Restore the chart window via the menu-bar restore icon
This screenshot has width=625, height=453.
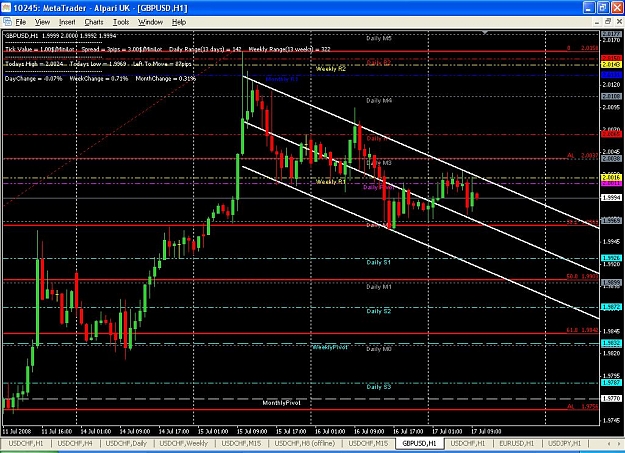(608, 22)
